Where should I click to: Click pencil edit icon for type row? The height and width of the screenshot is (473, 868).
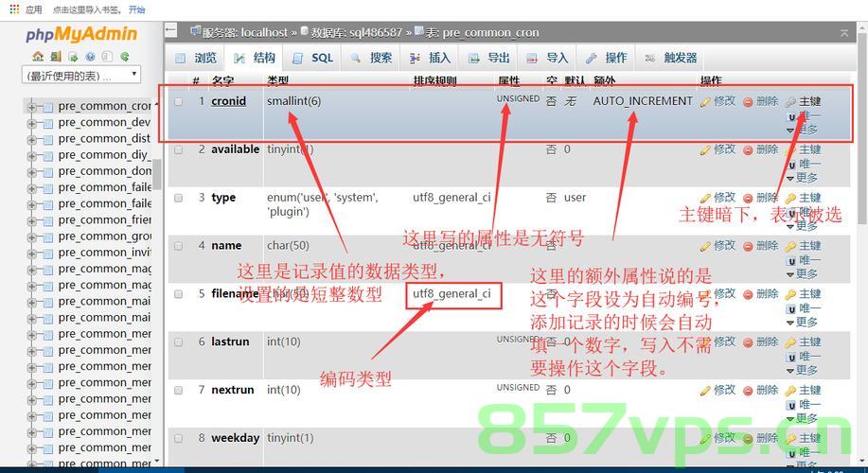704,198
